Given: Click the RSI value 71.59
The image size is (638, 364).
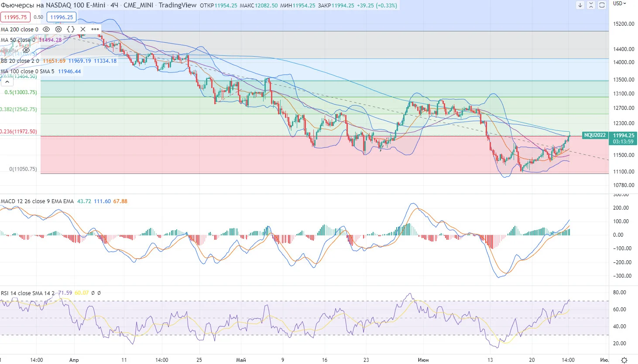Looking at the screenshot, I should click(x=65, y=293).
